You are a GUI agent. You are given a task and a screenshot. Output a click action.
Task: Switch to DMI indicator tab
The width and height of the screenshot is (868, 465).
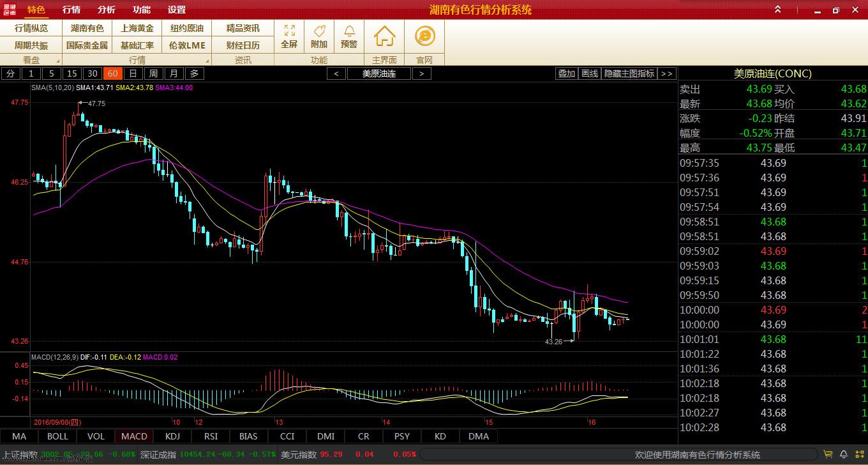[x=325, y=436]
